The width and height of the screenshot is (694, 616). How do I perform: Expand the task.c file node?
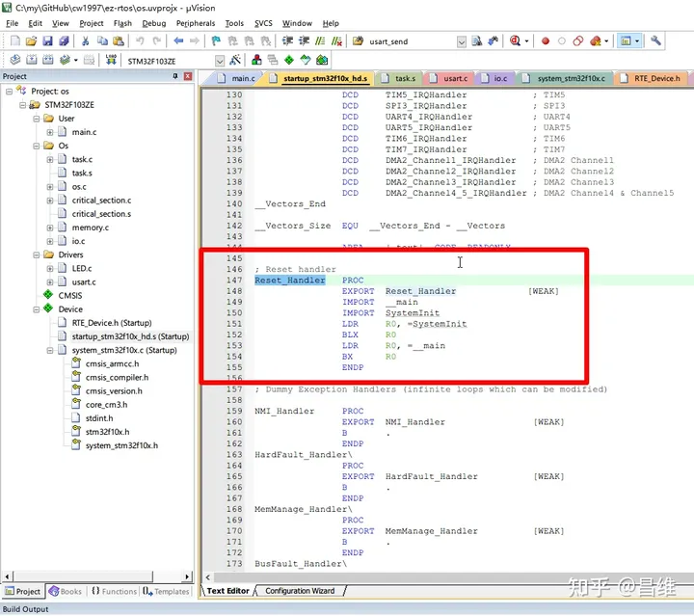point(50,160)
